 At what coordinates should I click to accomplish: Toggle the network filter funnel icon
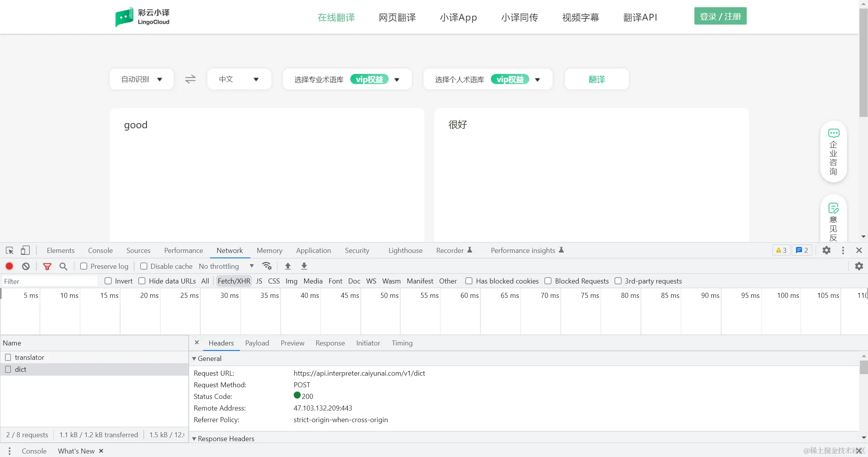(47, 266)
